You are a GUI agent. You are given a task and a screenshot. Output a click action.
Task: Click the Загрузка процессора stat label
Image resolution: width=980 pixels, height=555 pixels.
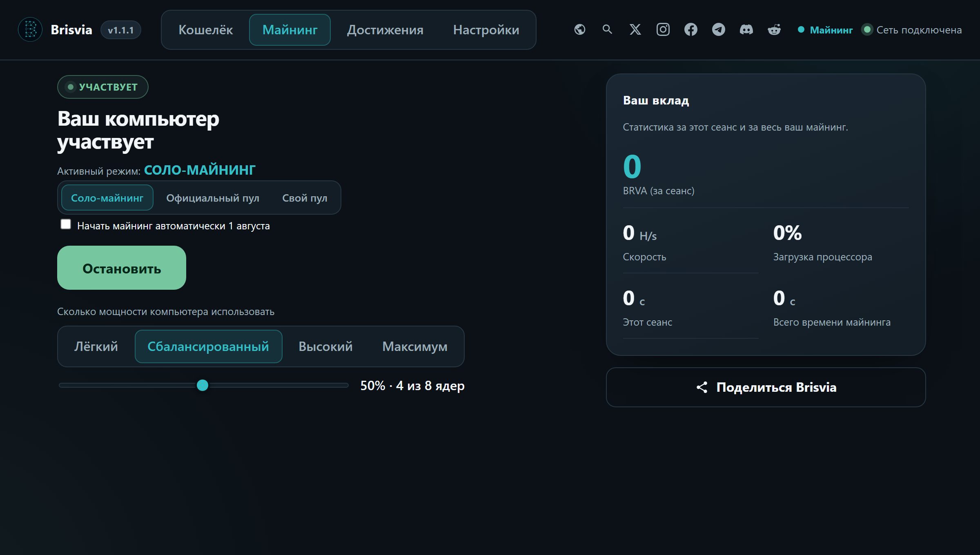coord(822,257)
